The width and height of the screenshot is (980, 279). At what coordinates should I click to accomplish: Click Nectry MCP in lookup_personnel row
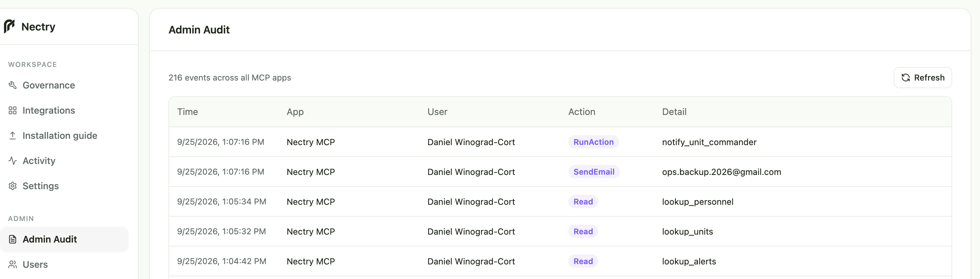(311, 202)
